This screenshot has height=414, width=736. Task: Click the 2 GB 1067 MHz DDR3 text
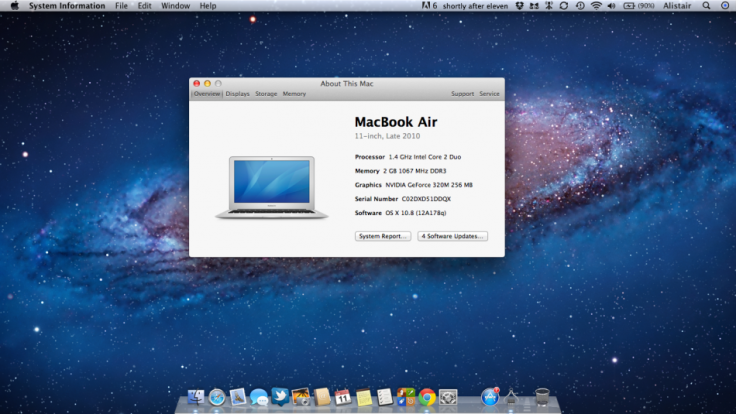coord(414,171)
